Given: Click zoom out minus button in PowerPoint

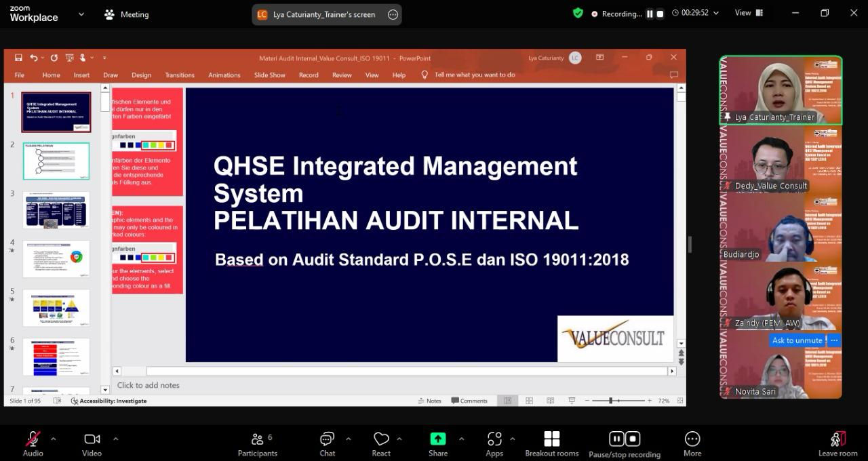Looking at the screenshot, I should [587, 401].
